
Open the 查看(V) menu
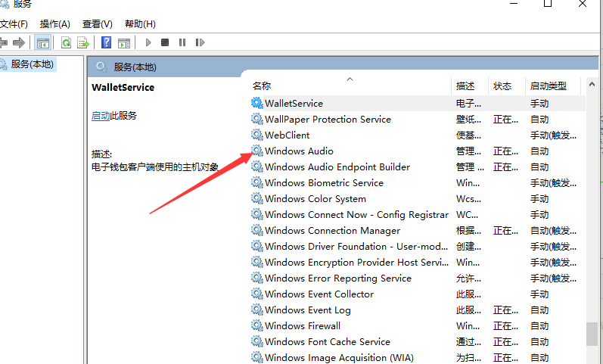98,24
